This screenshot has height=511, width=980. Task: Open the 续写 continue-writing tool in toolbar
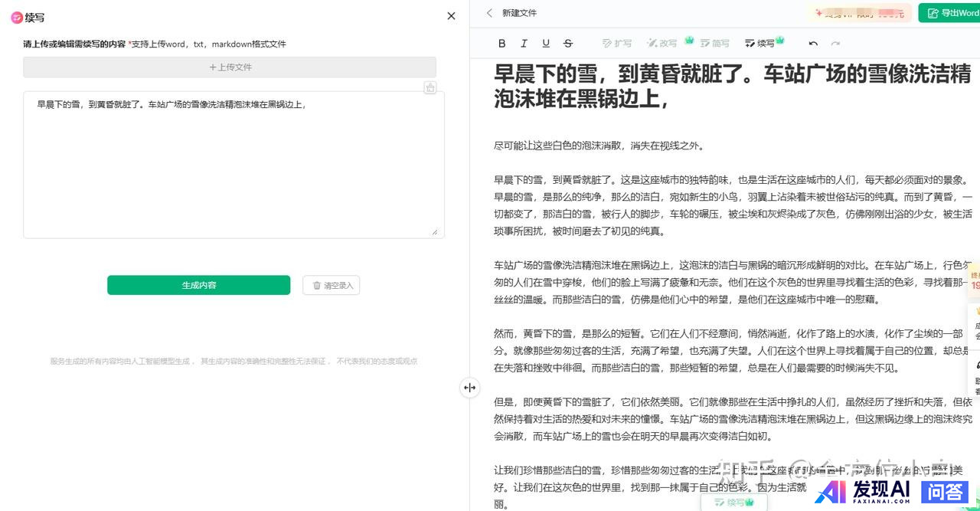point(761,44)
